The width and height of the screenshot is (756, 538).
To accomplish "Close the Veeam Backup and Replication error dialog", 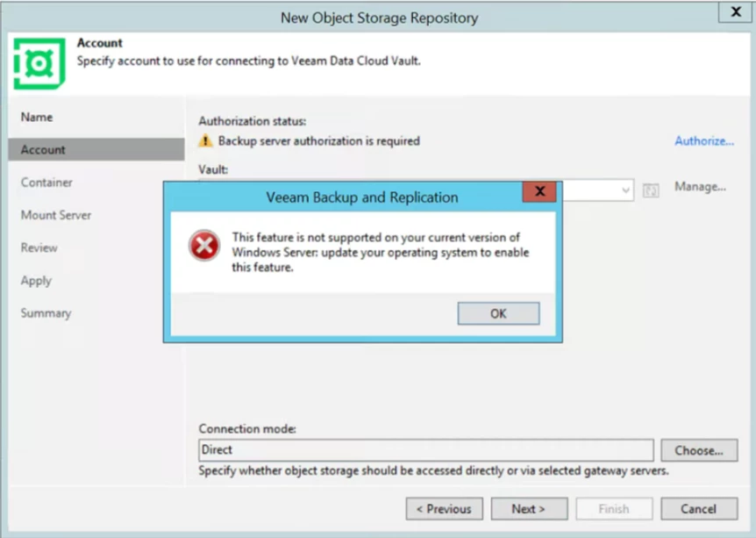I will point(539,191).
